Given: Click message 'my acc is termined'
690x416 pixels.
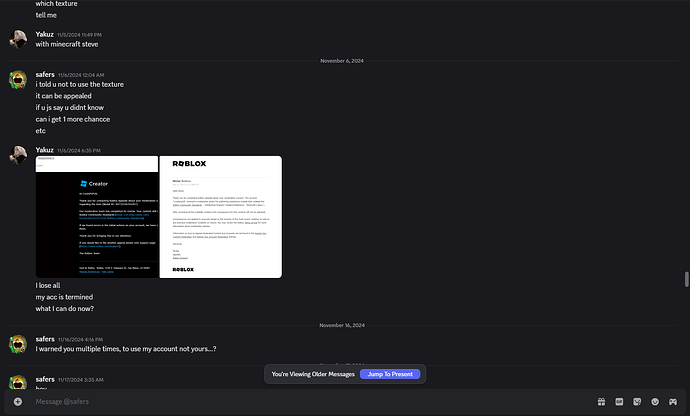Looking at the screenshot, I should [x=64, y=297].
